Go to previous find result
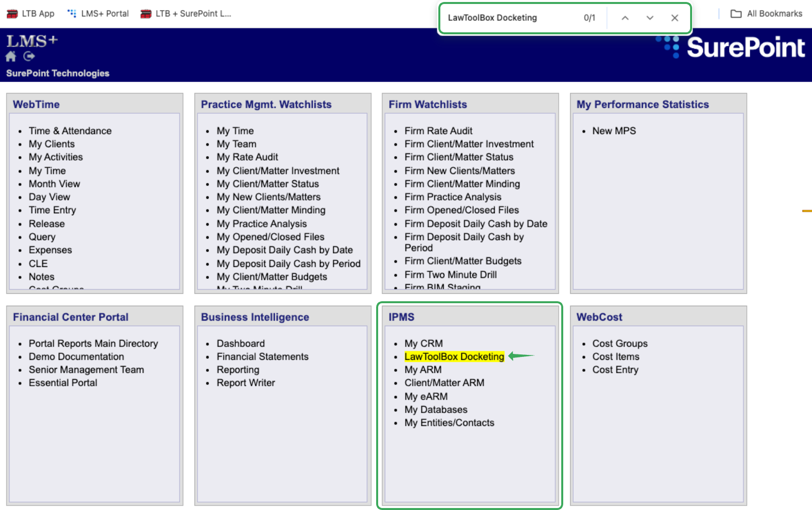812x510 pixels. click(625, 18)
